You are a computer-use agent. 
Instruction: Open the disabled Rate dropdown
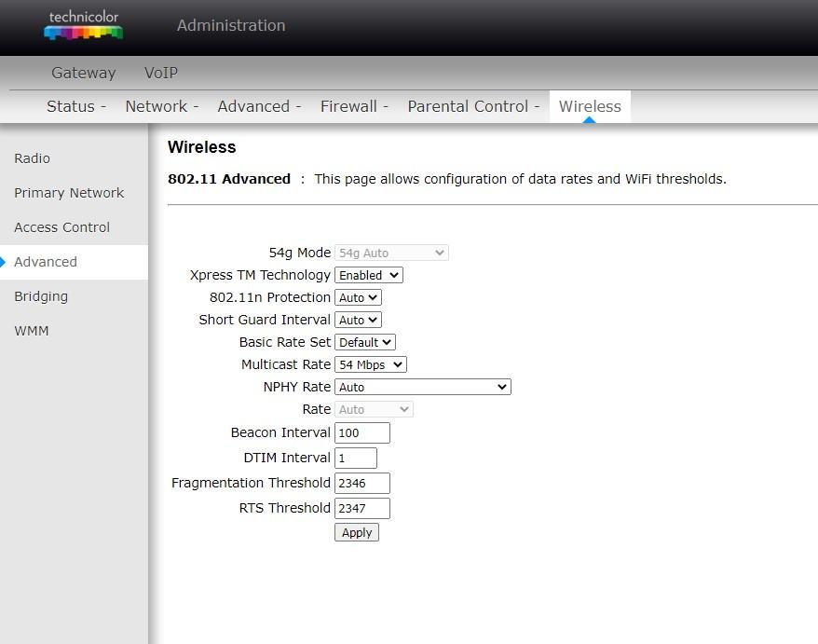[374, 410]
